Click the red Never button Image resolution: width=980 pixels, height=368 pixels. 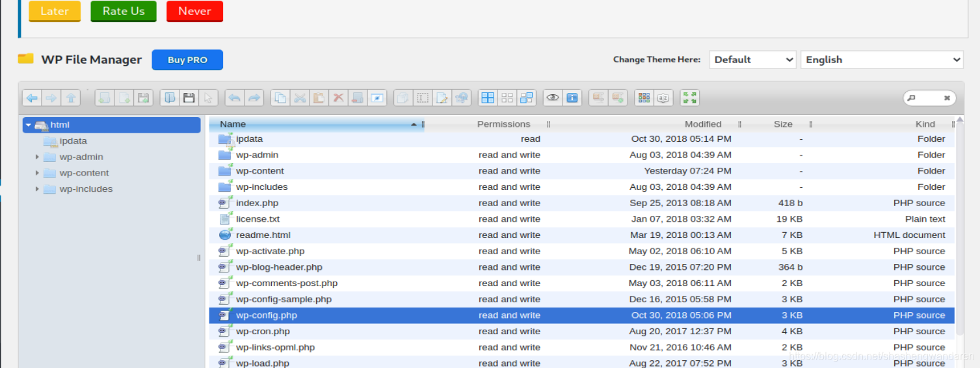(x=194, y=11)
